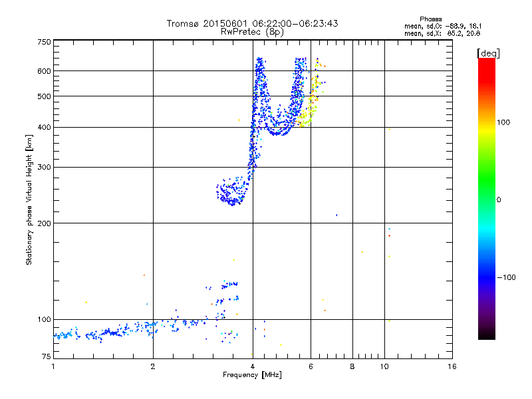Click the 'Stationary phase Virtual Height [km]' y-axis label
This screenshot has width=532, height=399.
(29, 199)
